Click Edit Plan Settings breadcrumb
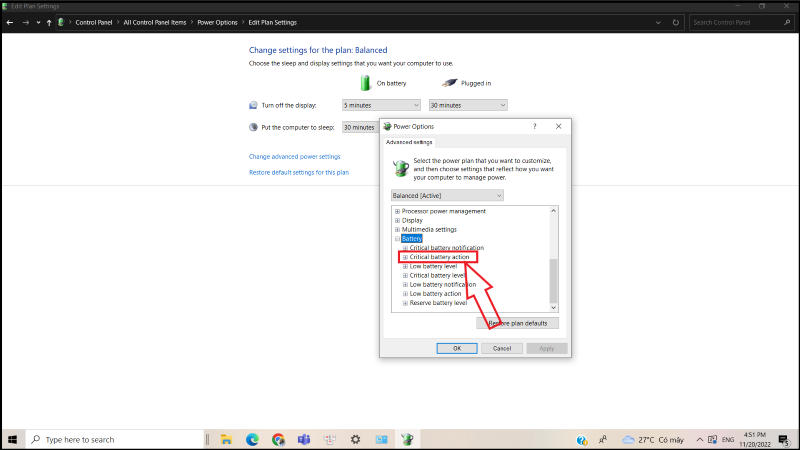Image resolution: width=800 pixels, height=450 pixels. click(272, 22)
